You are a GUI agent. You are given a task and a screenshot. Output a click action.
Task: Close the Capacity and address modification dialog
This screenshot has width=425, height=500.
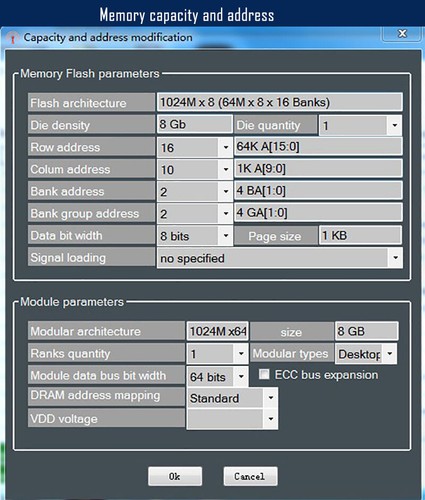click(x=402, y=34)
